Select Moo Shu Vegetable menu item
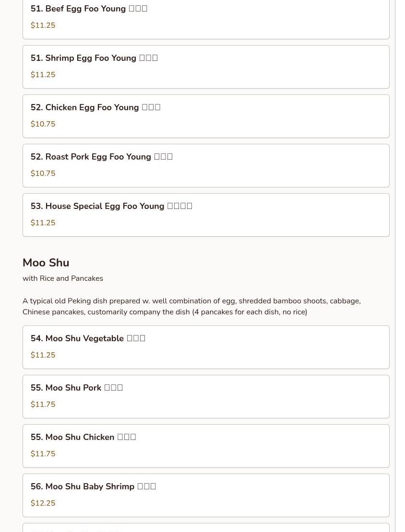The width and height of the screenshot is (405, 532). pos(206,347)
